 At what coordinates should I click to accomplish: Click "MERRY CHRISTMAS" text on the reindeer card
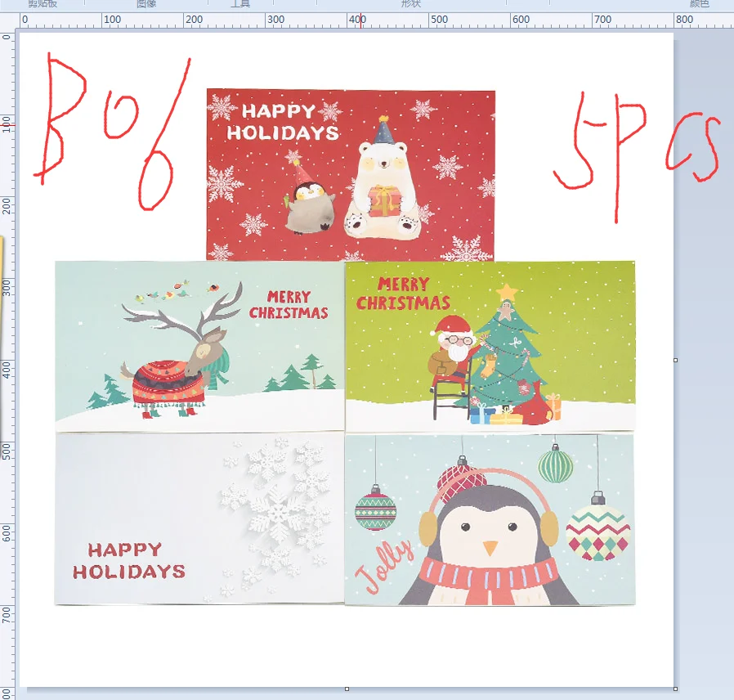click(x=289, y=305)
